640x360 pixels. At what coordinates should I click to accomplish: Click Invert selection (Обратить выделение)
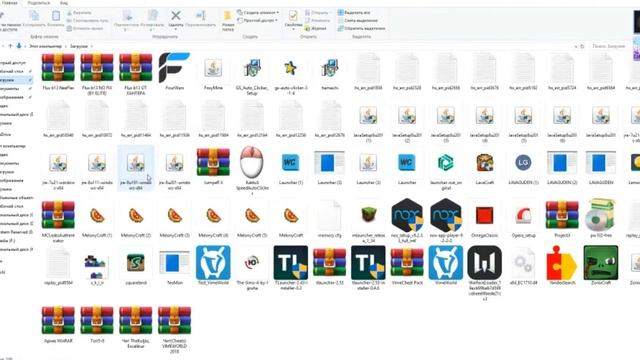(361, 29)
